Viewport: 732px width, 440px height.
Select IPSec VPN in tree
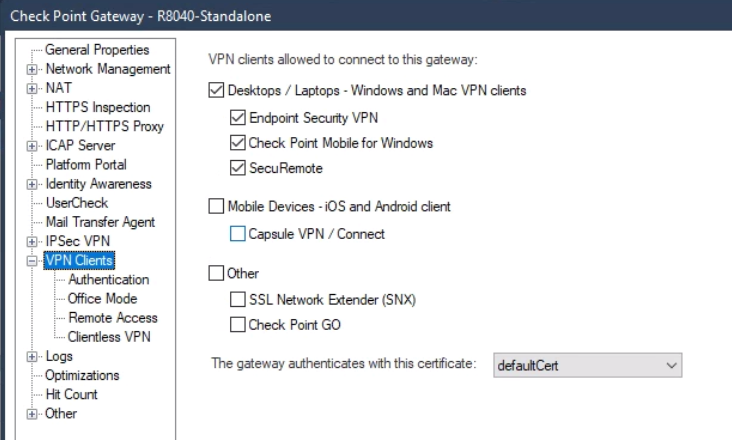click(77, 241)
